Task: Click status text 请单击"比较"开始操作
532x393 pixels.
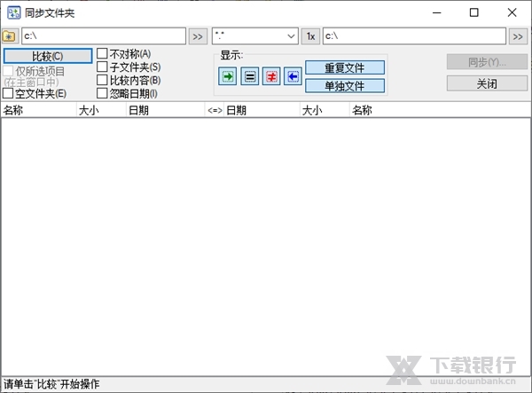Action: [51, 384]
